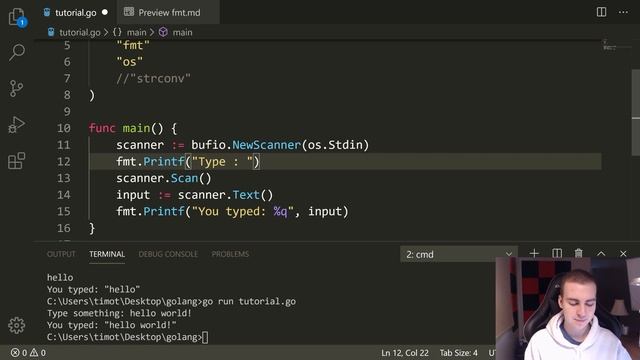The image size is (640, 360).
Task: Click unsaved dot on tutorial.go tab
Action: pos(105,12)
